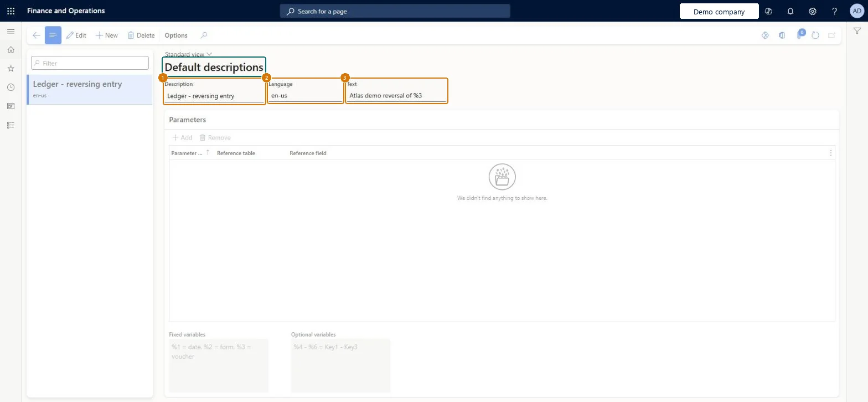The width and height of the screenshot is (868, 402).
Task: Click the Open in Office icon
Action: point(782,35)
